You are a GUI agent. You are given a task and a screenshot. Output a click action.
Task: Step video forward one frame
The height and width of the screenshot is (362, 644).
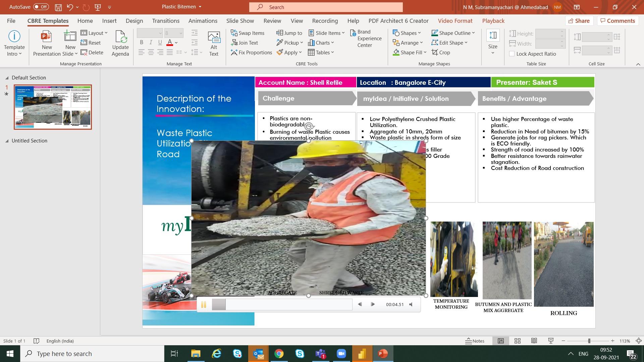pyautogui.click(x=373, y=304)
